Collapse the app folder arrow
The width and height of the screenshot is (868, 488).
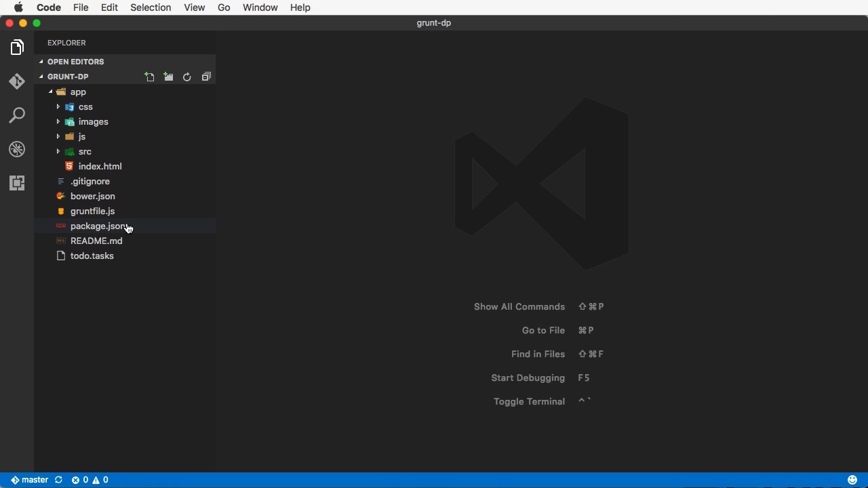click(50, 91)
